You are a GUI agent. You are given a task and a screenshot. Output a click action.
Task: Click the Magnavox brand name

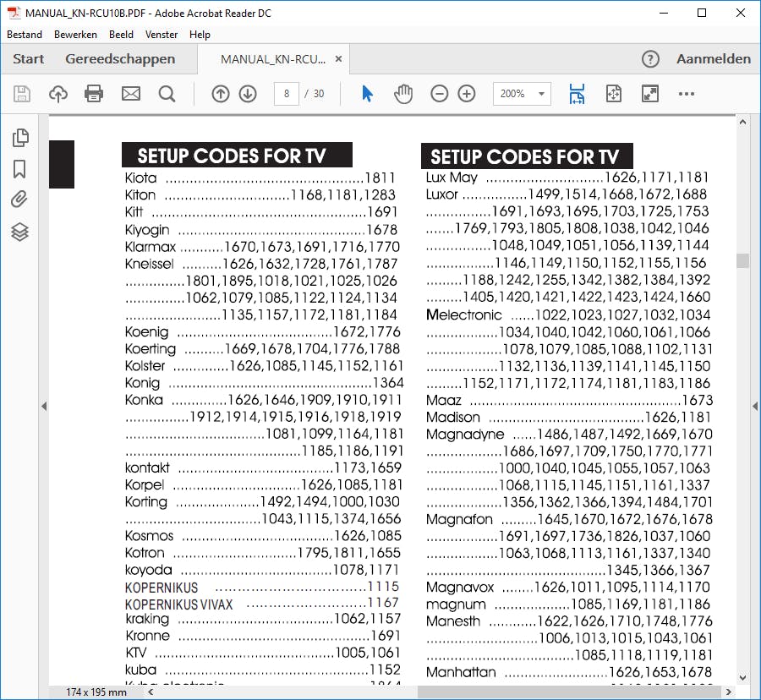click(x=460, y=587)
